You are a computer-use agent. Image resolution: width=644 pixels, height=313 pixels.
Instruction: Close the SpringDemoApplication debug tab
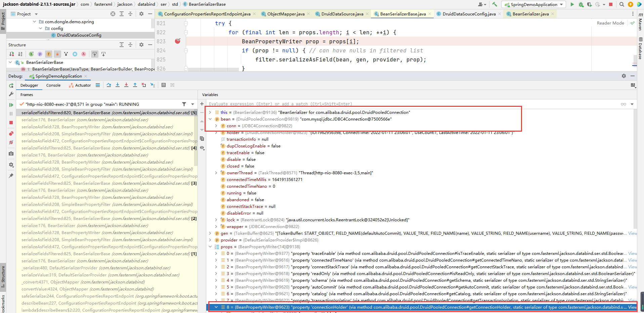pyautogui.click(x=86, y=76)
